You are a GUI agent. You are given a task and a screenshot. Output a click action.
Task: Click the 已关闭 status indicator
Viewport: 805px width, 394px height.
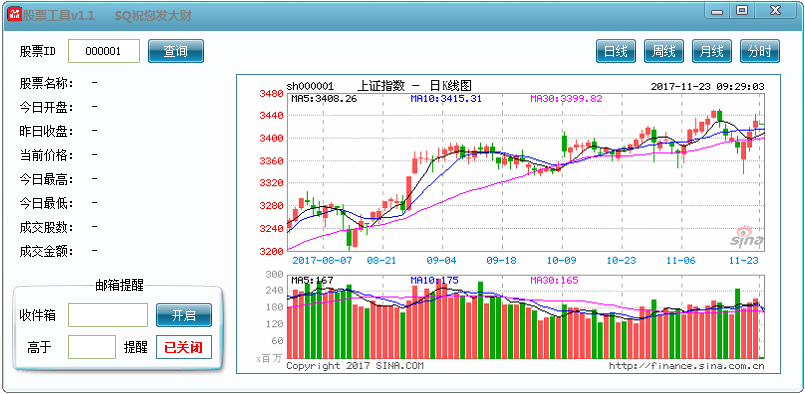point(184,347)
